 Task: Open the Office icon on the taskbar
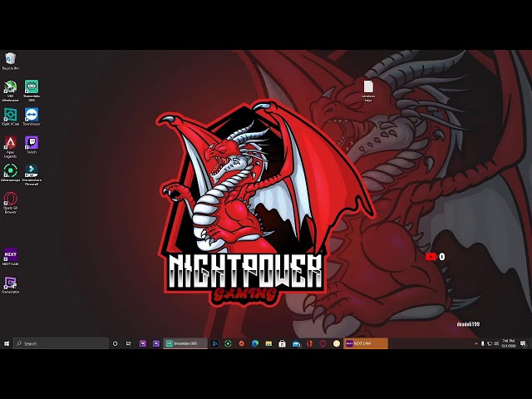pos(309,343)
